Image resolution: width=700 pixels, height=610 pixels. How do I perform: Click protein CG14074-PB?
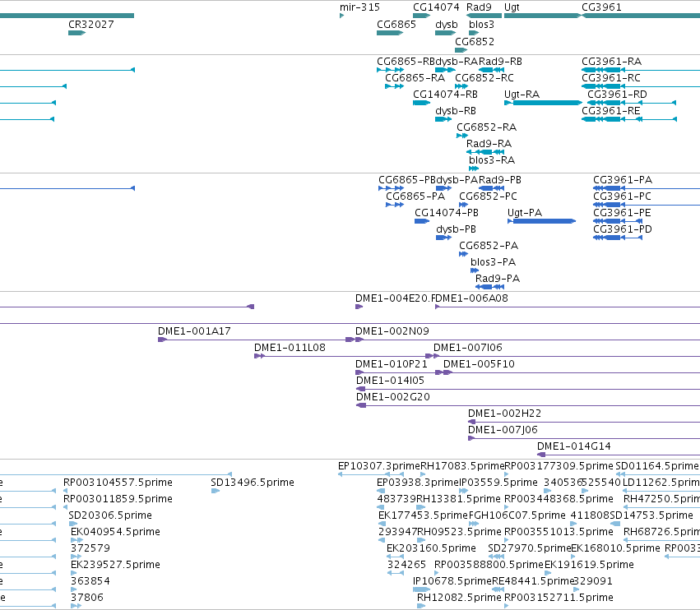447,213
